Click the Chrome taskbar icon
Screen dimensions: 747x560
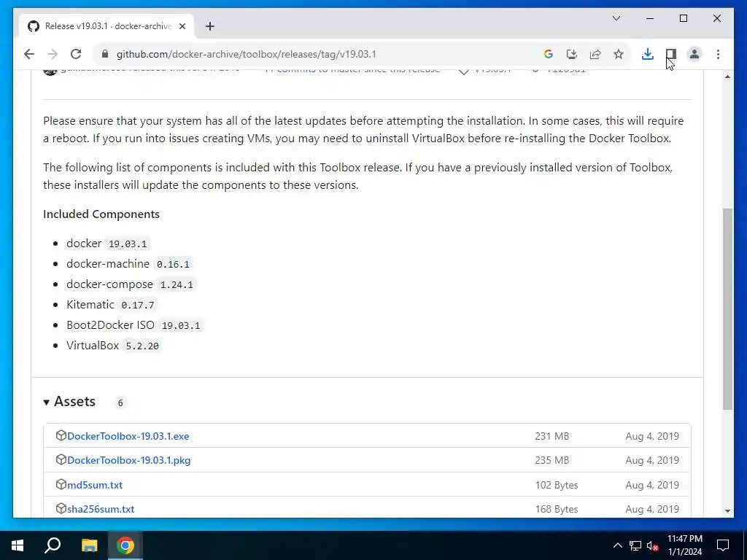click(x=125, y=545)
